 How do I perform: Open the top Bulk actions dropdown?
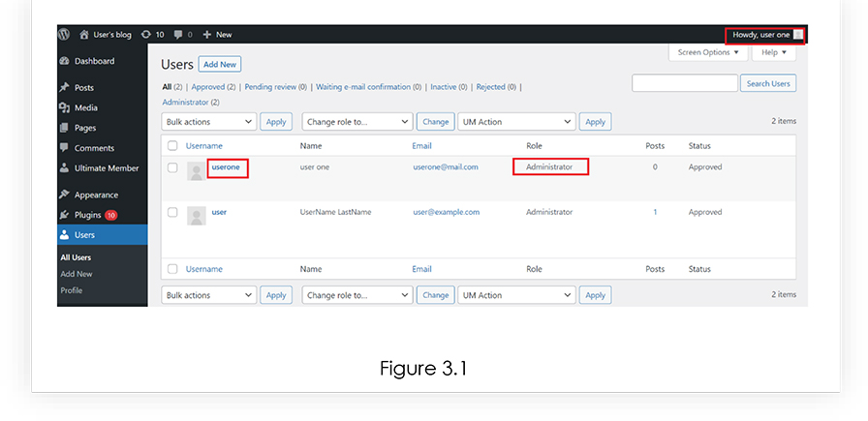[209, 122]
